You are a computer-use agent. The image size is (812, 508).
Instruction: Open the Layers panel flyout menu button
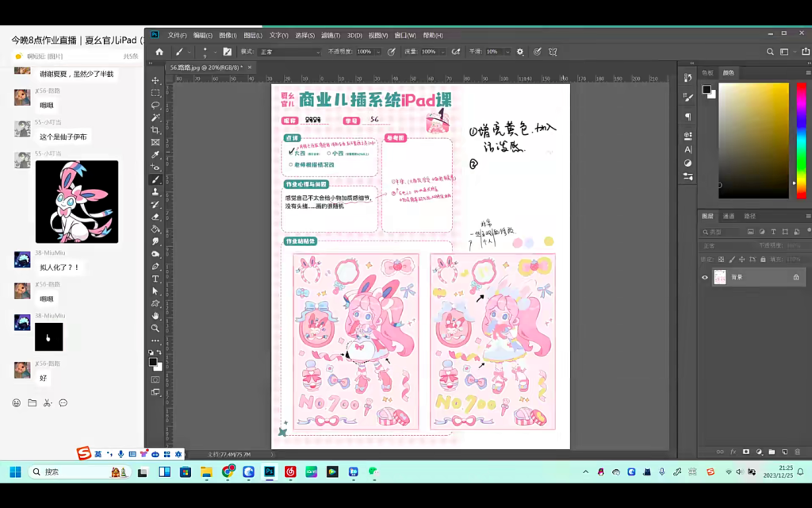[807, 216]
